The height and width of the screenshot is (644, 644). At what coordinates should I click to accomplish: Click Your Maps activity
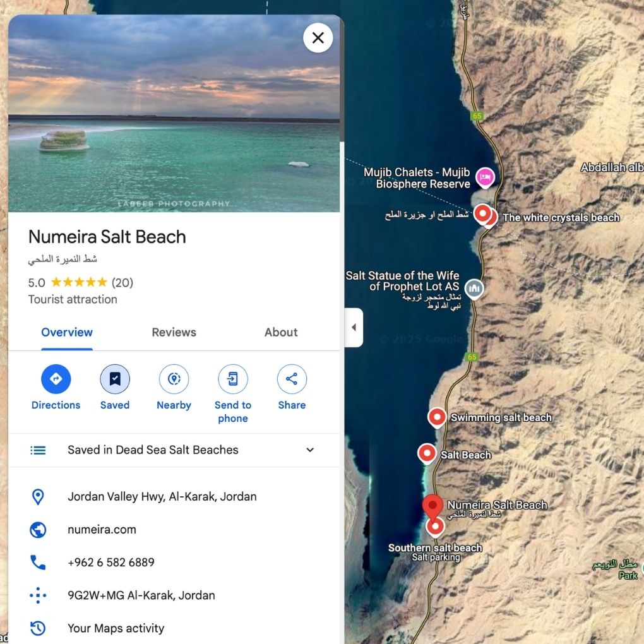coord(116,628)
